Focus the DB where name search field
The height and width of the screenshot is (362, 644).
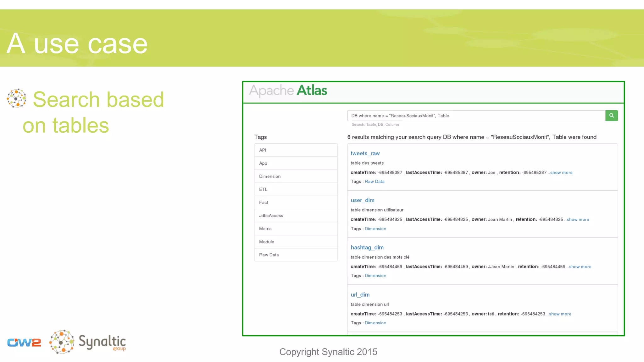pyautogui.click(x=476, y=116)
